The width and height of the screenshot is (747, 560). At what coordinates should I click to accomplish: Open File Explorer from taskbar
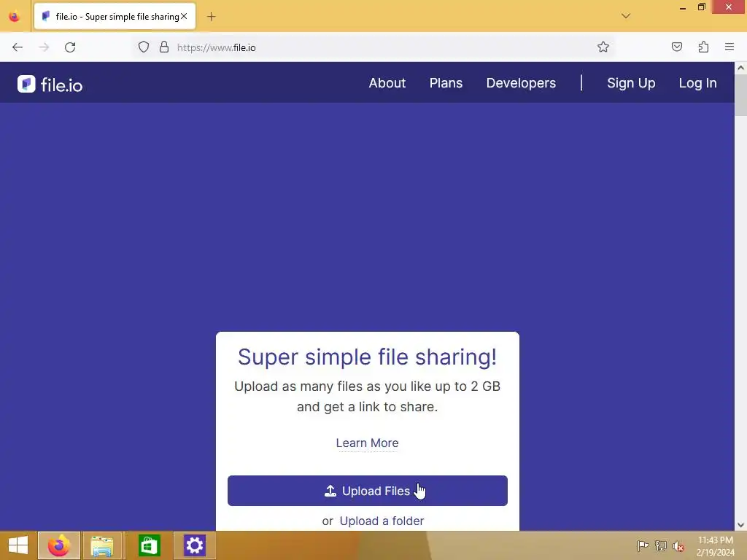[102, 545]
